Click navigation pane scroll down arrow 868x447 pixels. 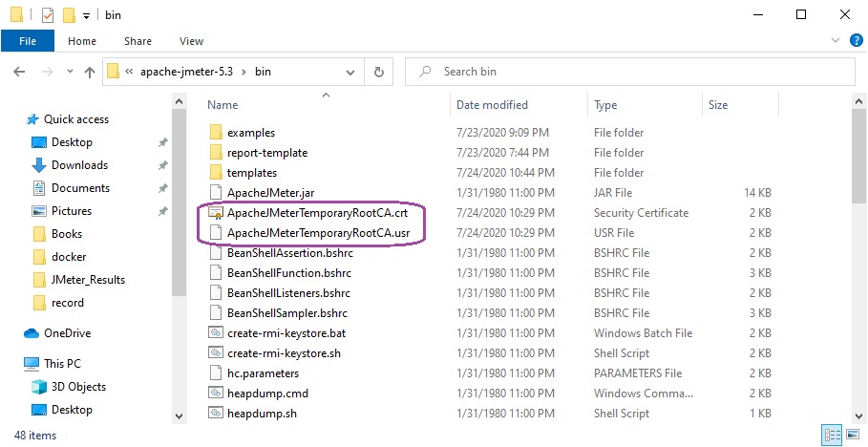(x=179, y=416)
